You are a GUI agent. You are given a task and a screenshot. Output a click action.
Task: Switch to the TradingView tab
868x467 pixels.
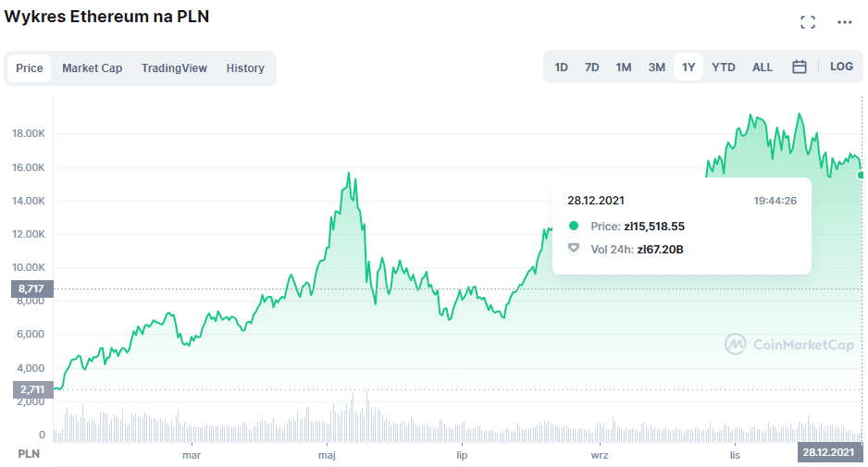click(174, 68)
